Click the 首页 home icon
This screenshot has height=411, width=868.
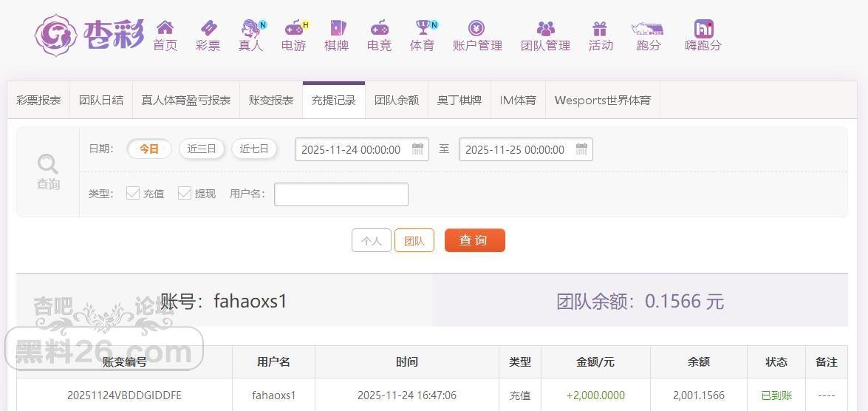tap(165, 29)
